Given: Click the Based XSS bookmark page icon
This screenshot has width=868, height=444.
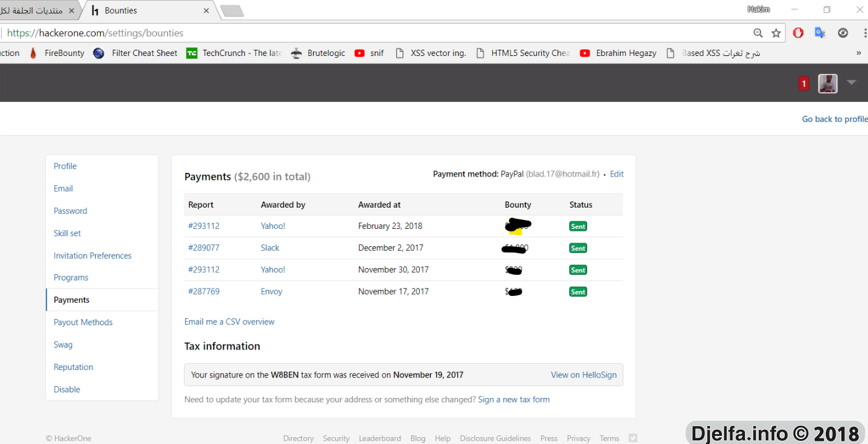Looking at the screenshot, I should click(x=670, y=53).
